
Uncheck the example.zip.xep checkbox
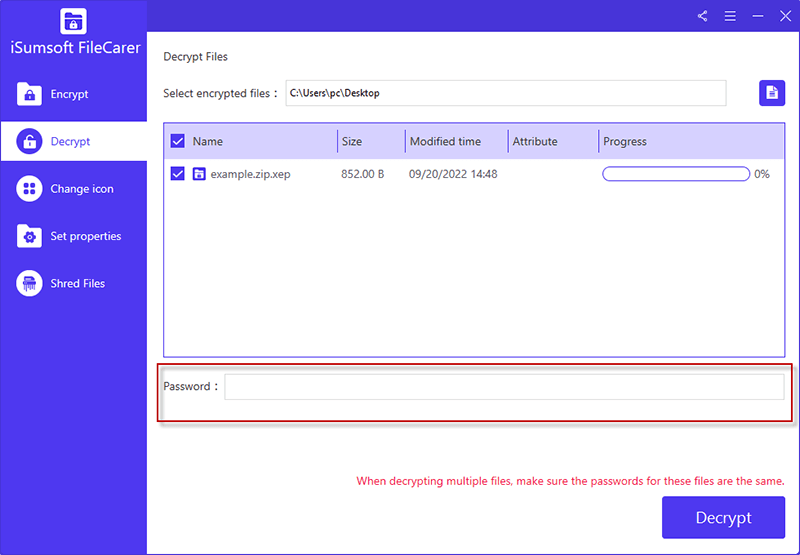pos(178,174)
